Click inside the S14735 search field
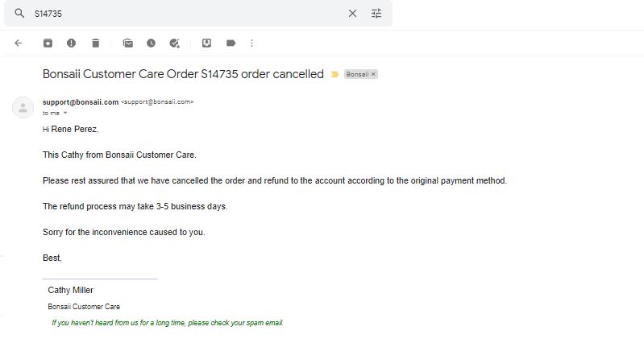644x339 pixels. 187,14
